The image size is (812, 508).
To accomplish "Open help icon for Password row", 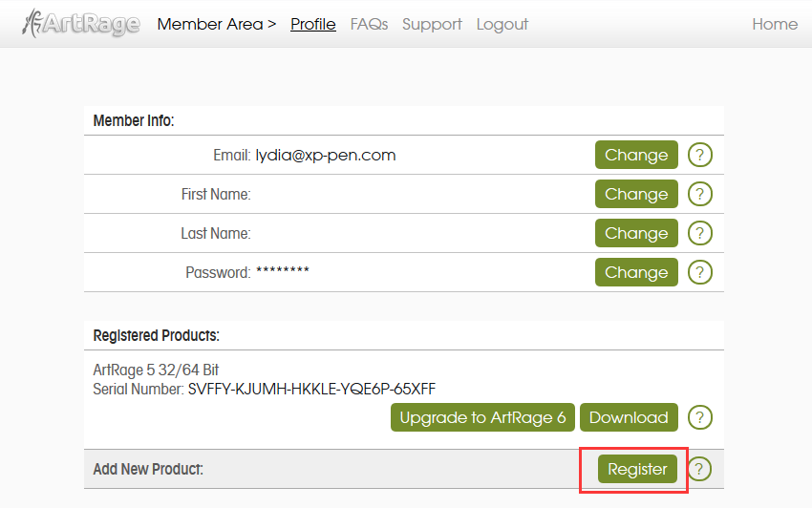I will click(699, 272).
